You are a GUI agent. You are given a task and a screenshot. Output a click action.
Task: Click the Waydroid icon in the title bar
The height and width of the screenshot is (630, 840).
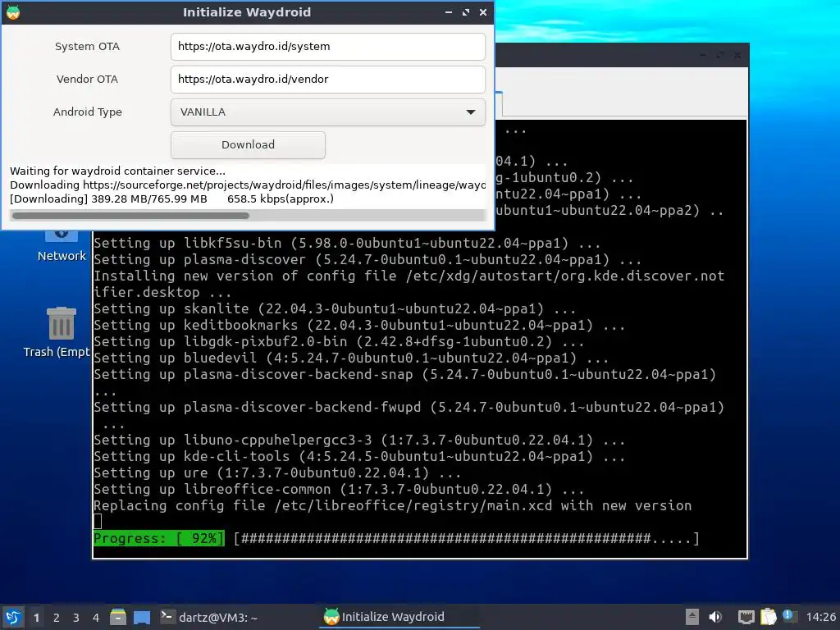click(13, 11)
